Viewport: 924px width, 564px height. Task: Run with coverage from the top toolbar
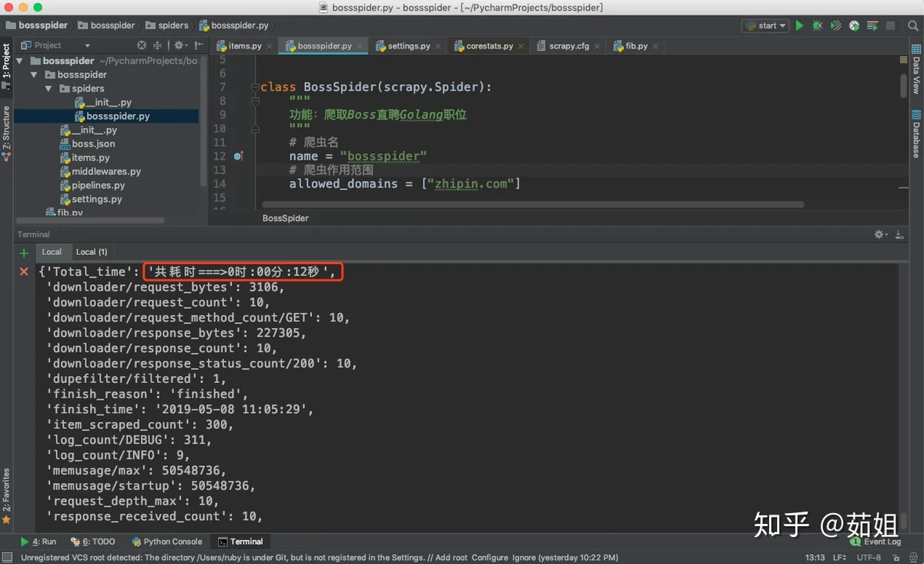click(x=836, y=25)
